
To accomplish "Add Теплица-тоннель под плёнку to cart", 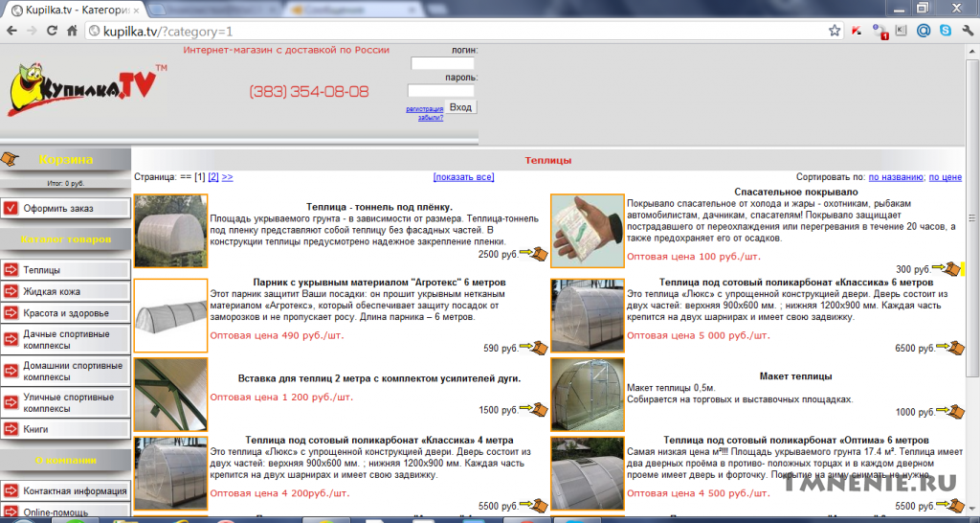I will click(534, 254).
